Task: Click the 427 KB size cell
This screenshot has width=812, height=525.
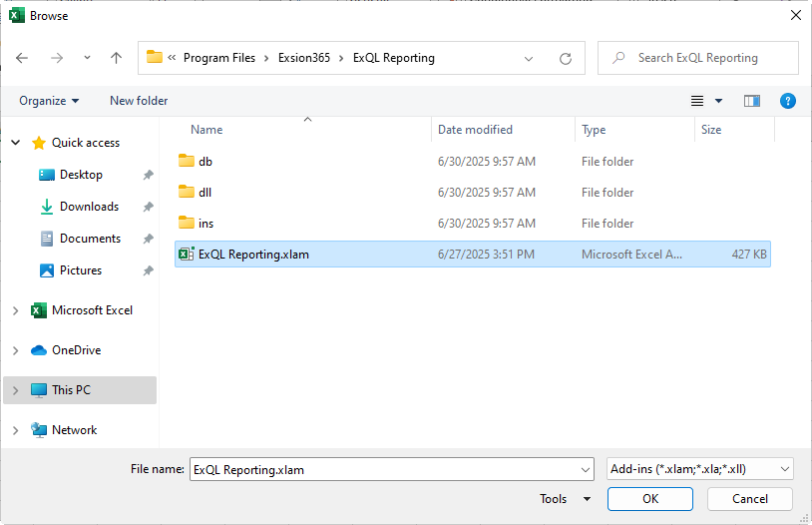Action: (749, 255)
